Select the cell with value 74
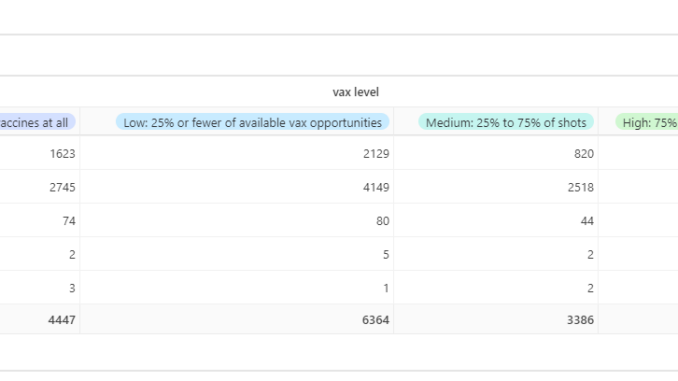Viewport: 678px width, 381px height. (39, 221)
